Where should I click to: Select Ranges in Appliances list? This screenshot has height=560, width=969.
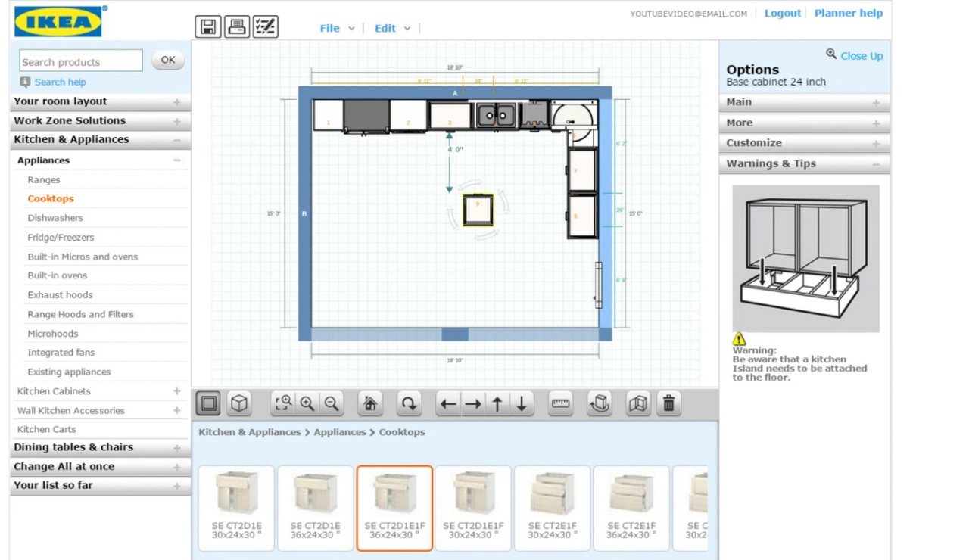44,180
